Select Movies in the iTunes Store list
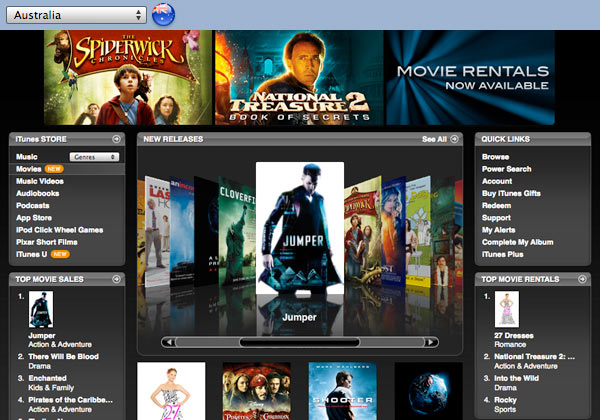This screenshot has height=420, width=600. pos(28,170)
